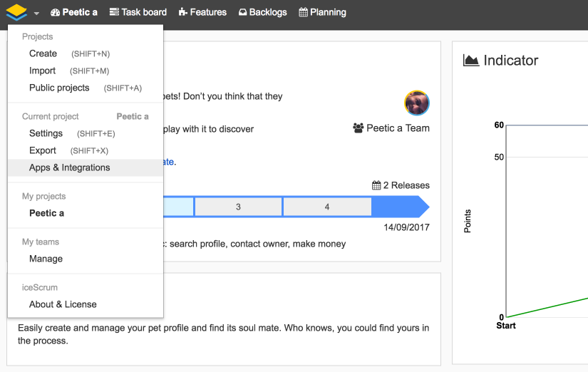
Task: Go to the Features view
Action: pyautogui.click(x=202, y=12)
